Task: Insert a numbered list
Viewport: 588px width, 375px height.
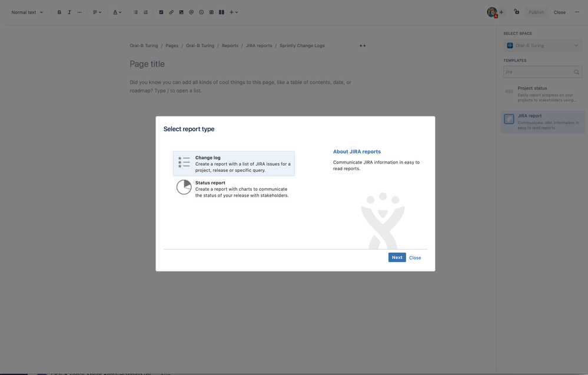Action: [x=145, y=12]
